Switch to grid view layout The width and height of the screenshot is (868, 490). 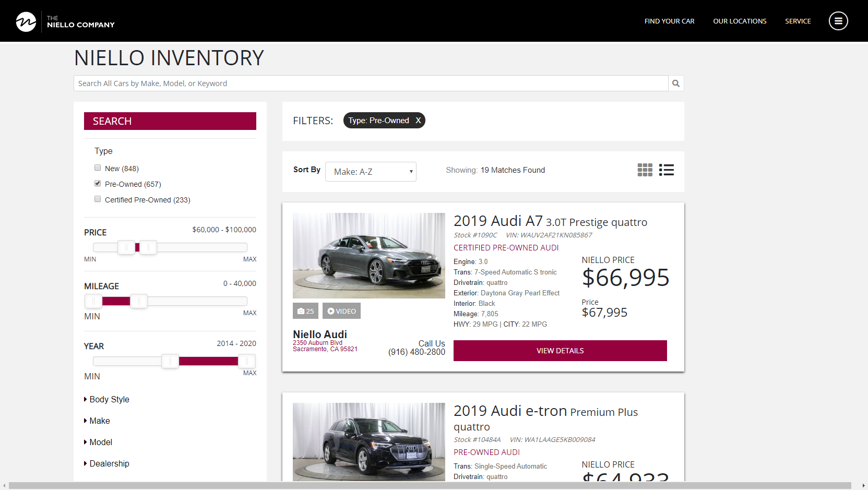coord(645,170)
